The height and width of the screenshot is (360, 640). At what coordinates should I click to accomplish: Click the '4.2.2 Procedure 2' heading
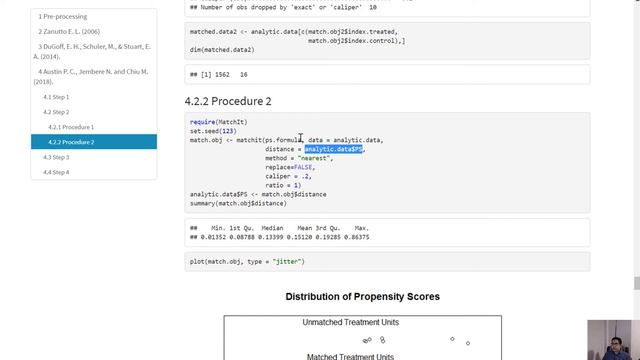pos(228,101)
